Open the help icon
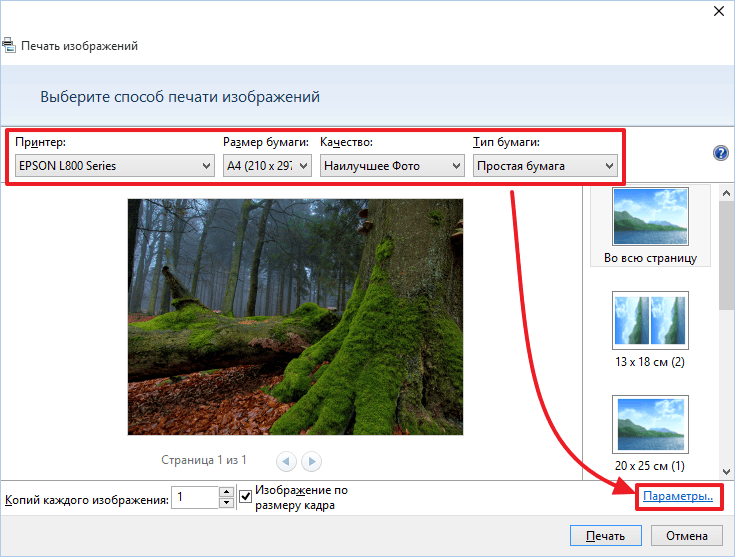The height and width of the screenshot is (557, 735). [x=720, y=153]
